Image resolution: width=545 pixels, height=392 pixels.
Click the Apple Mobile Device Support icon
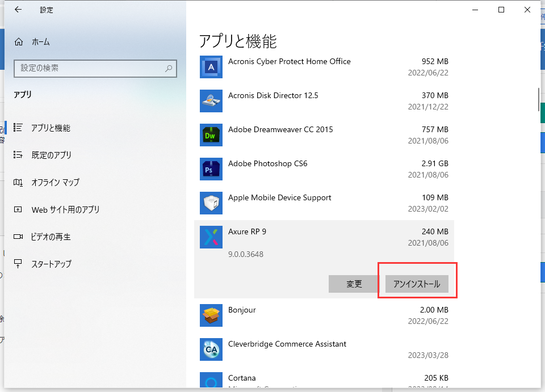tap(211, 203)
